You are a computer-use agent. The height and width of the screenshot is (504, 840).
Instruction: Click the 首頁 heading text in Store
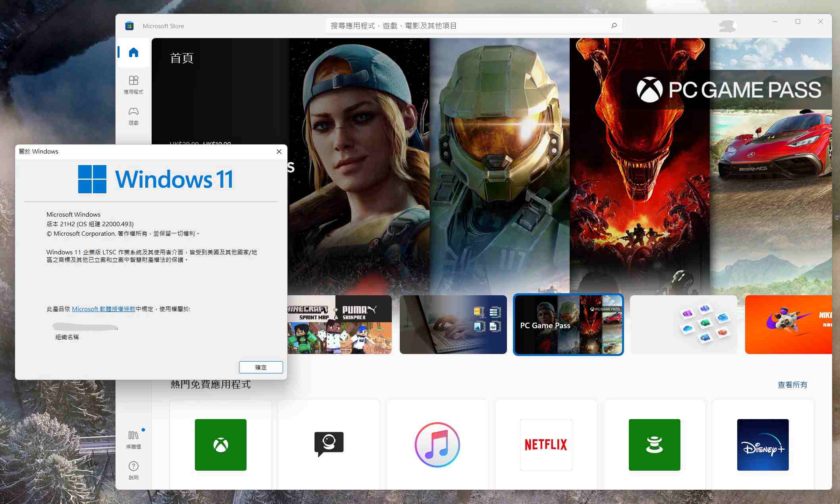(x=182, y=58)
